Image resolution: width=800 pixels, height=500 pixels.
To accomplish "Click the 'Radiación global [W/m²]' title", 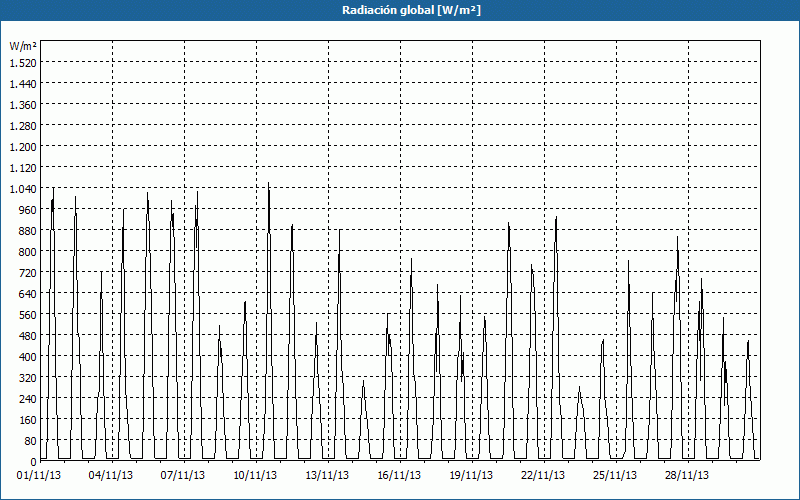I will point(411,10).
